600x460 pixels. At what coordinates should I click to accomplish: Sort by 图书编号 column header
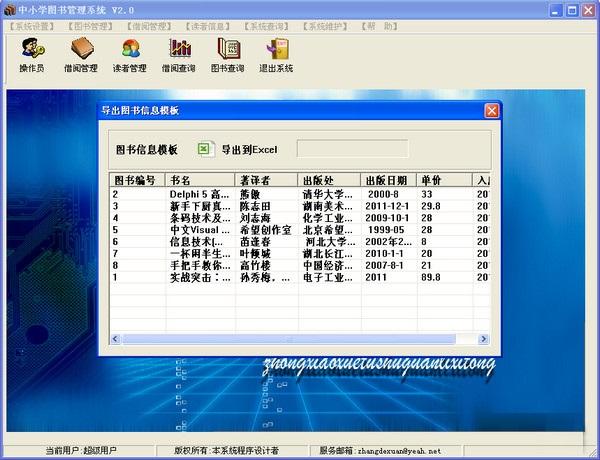pyautogui.click(x=137, y=180)
